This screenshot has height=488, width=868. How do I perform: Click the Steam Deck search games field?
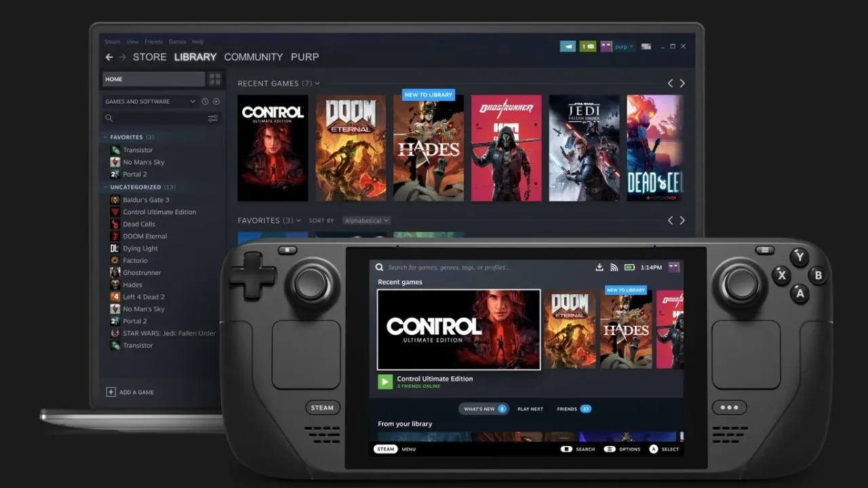point(448,267)
